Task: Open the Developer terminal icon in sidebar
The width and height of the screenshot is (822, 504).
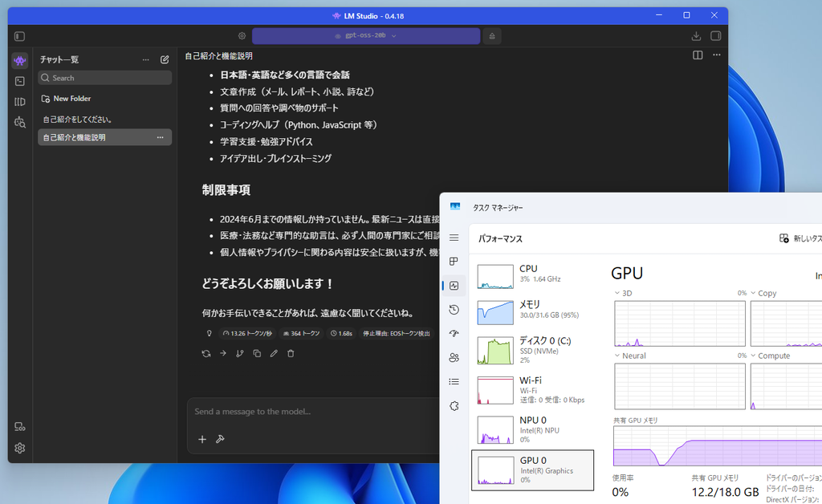Action: 20,81
